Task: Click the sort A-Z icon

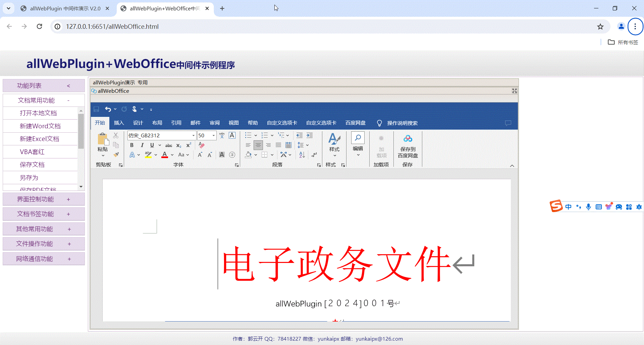Action: (302, 155)
